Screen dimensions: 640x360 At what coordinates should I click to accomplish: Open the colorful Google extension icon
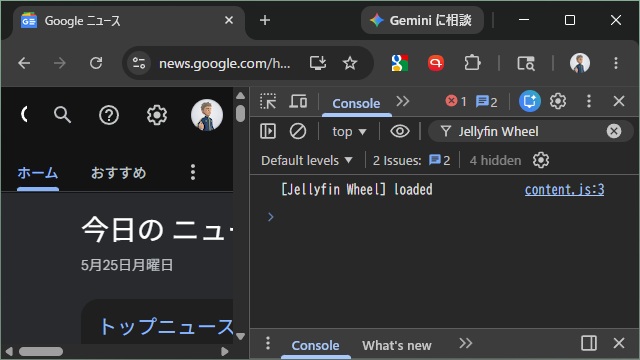click(x=400, y=63)
